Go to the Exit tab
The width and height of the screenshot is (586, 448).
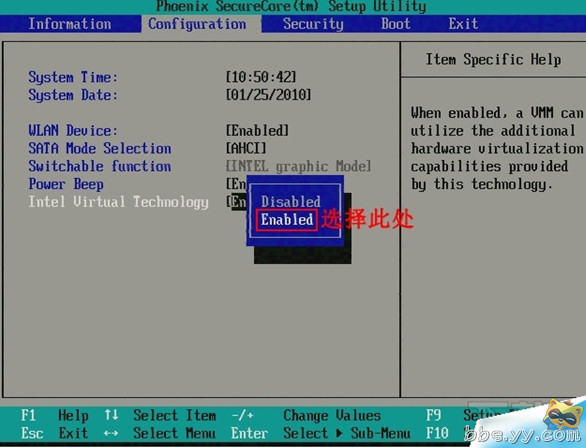(463, 24)
